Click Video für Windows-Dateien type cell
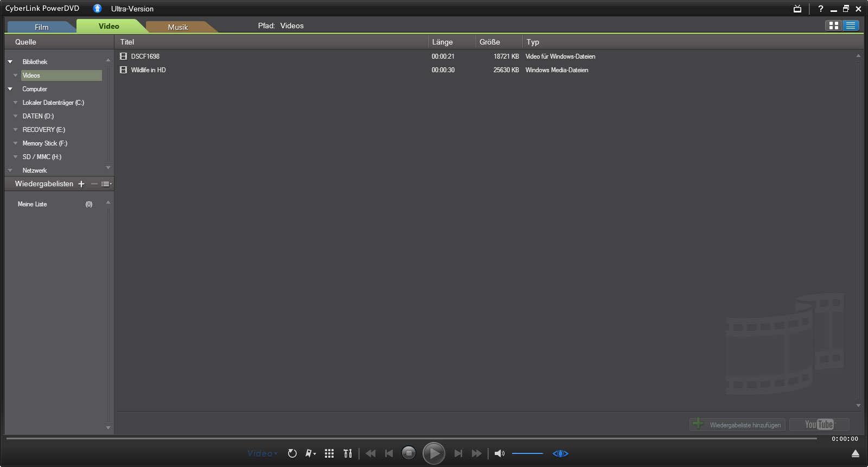The height and width of the screenshot is (467, 868). pyautogui.click(x=560, y=56)
